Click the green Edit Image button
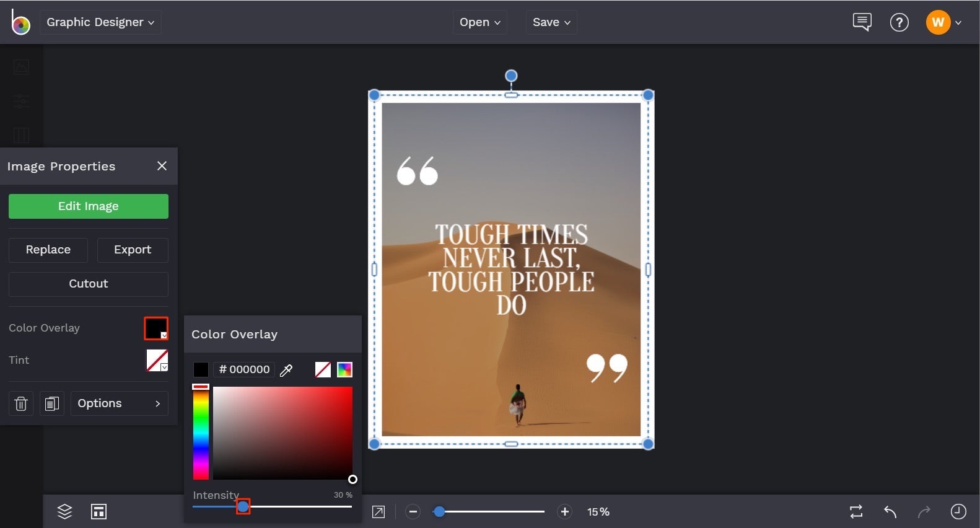The width and height of the screenshot is (980, 528). [x=89, y=206]
